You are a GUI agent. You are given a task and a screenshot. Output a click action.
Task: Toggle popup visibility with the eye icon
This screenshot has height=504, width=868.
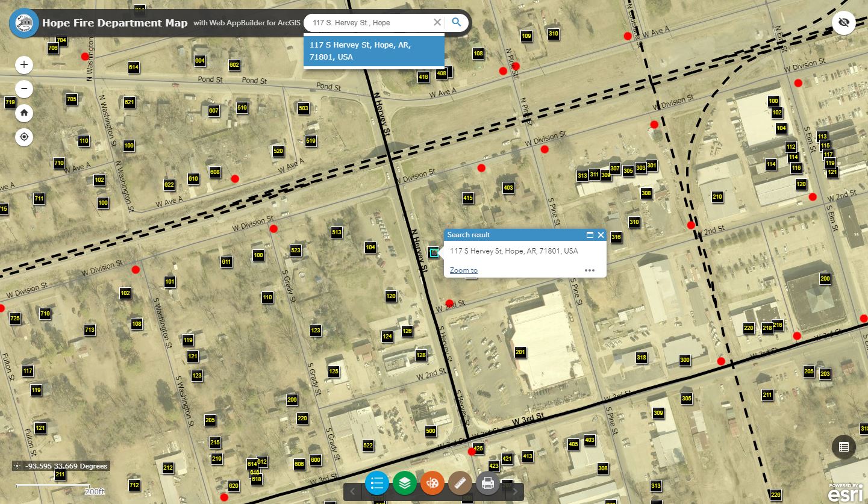[843, 22]
